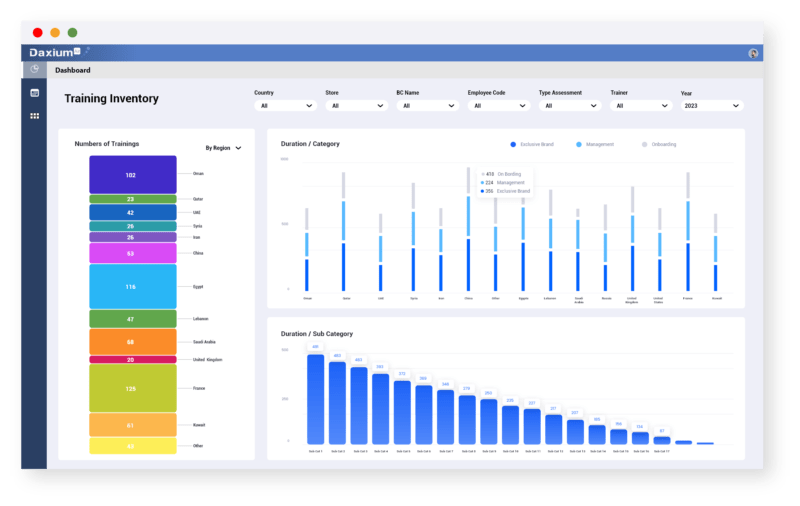This screenshot has height=506, width=800.
Task: Click the Sub Cat 17 bar
Action: (662, 441)
